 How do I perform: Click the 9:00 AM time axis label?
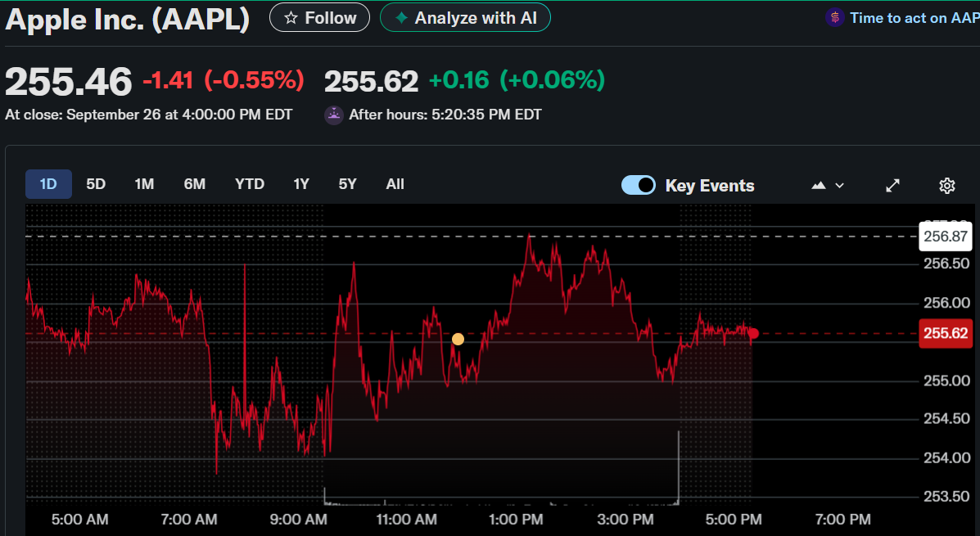coord(298,520)
